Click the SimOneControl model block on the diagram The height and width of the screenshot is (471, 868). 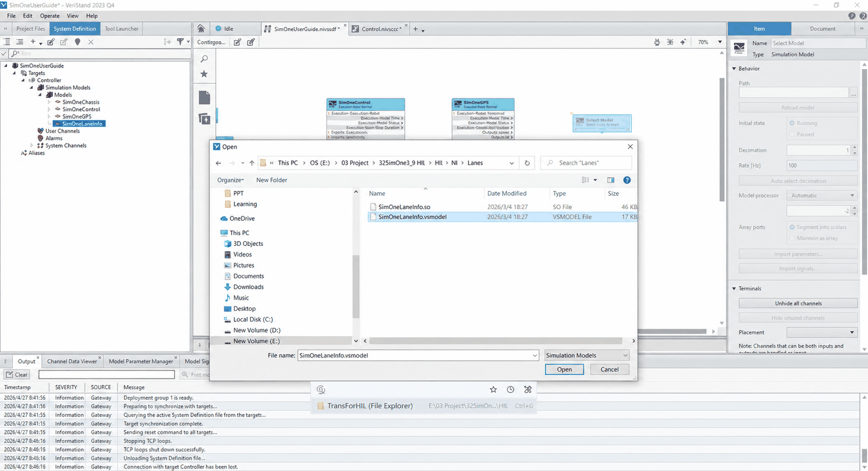click(365, 119)
